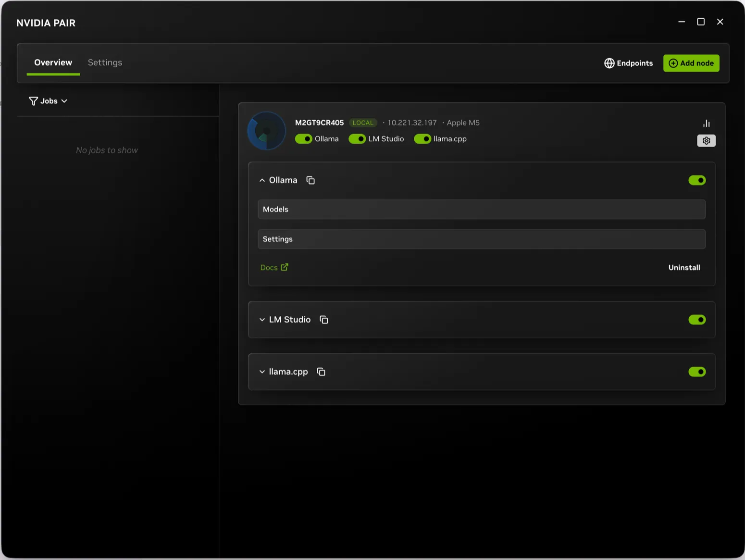745x560 pixels.
Task: Close the NVIDIA PAIR window
Action: 720,22
